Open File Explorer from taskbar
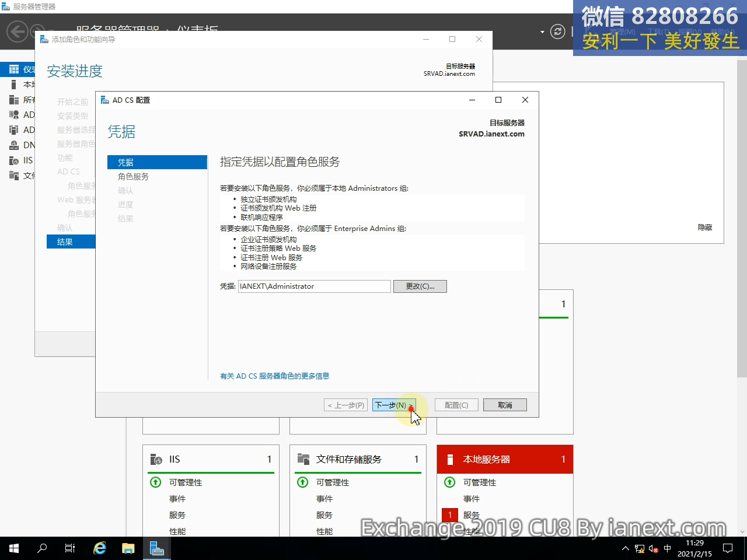Image resolution: width=747 pixels, height=560 pixels. [x=128, y=548]
